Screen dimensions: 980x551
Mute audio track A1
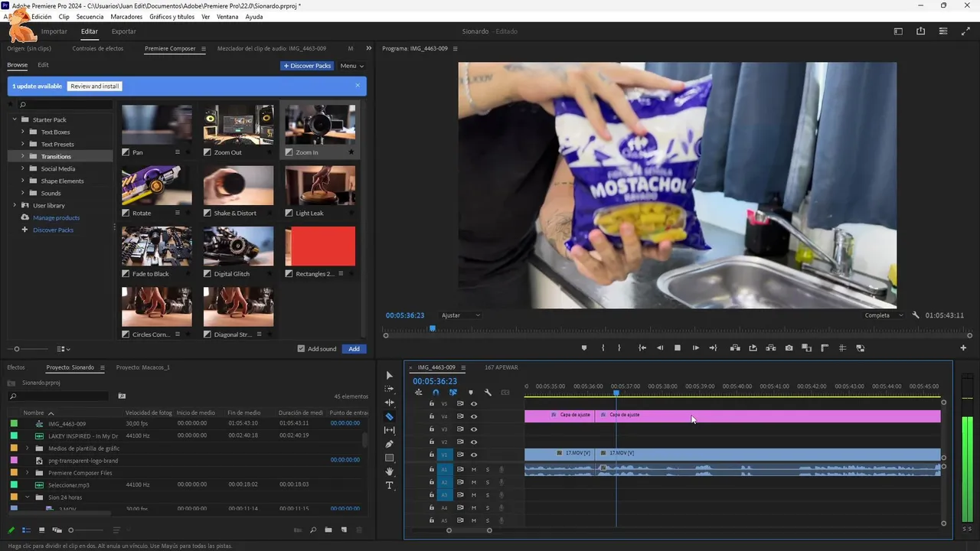(x=474, y=469)
